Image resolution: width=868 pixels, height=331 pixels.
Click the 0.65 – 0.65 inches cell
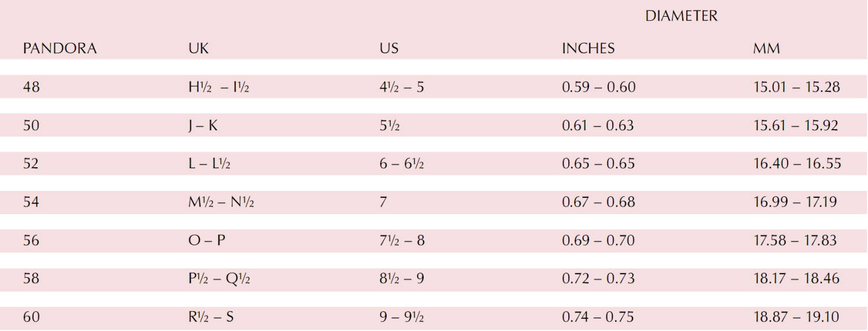(x=598, y=164)
